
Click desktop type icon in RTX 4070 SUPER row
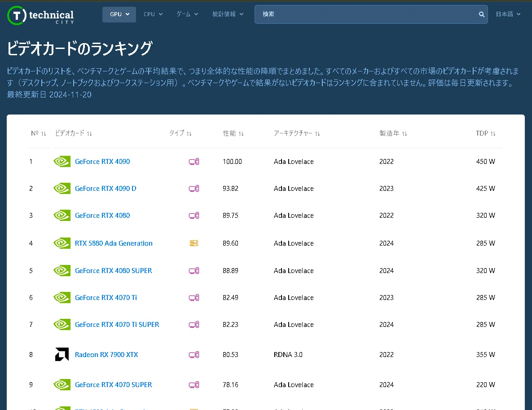tap(194, 384)
